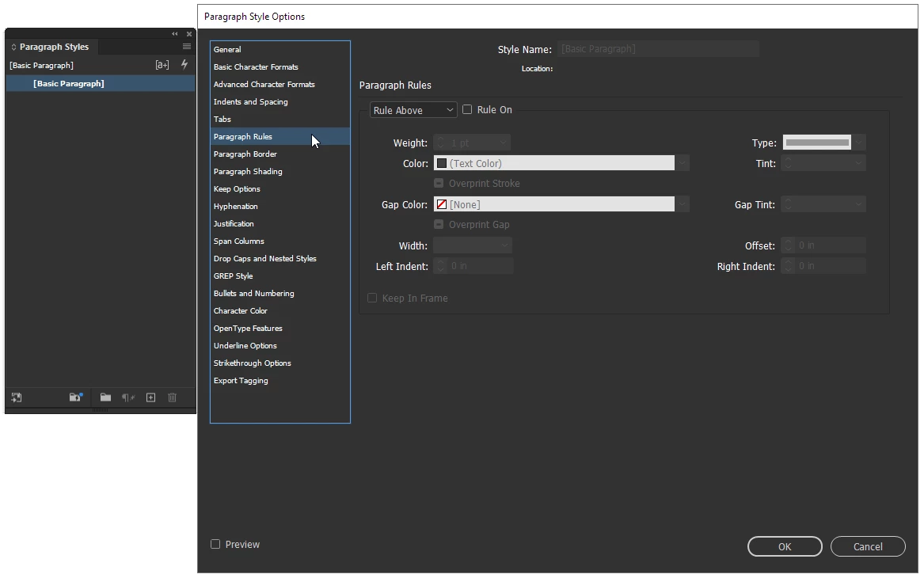
Task: Close the Paragraph Styles panel
Action: tap(189, 34)
